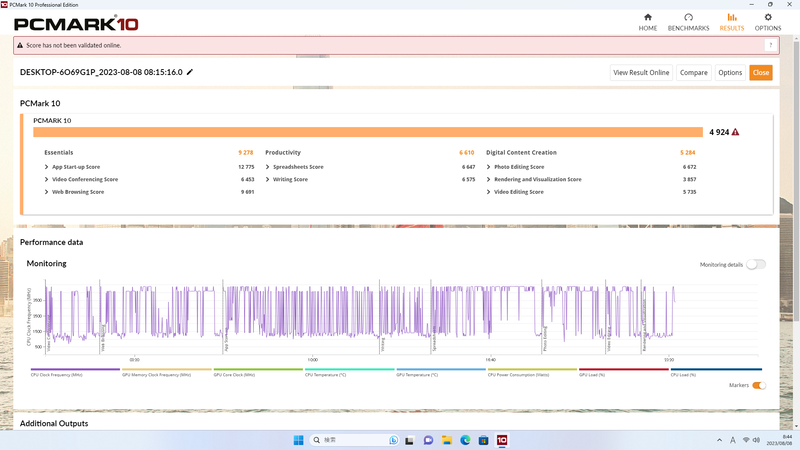800x450 pixels.
Task: Turn off the Markers toggle
Action: (x=759, y=385)
